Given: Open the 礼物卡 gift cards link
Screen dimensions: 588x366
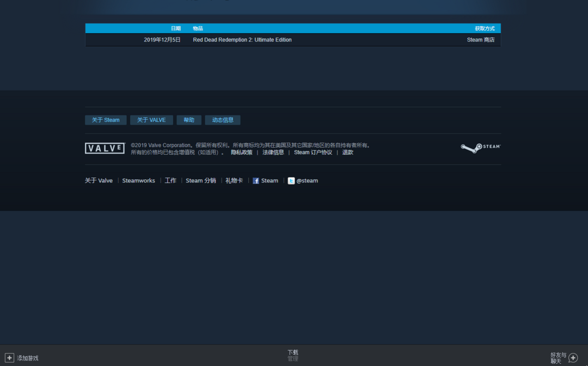Looking at the screenshot, I should (234, 181).
